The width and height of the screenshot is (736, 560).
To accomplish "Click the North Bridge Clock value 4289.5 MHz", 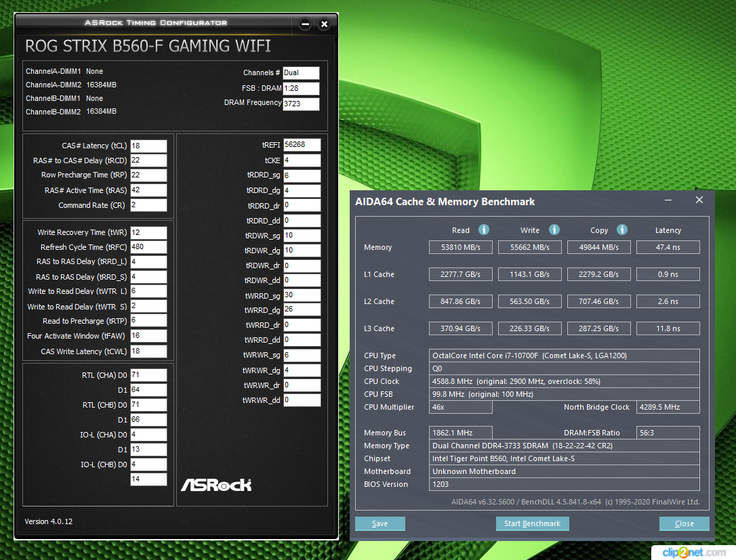I will pos(668,407).
